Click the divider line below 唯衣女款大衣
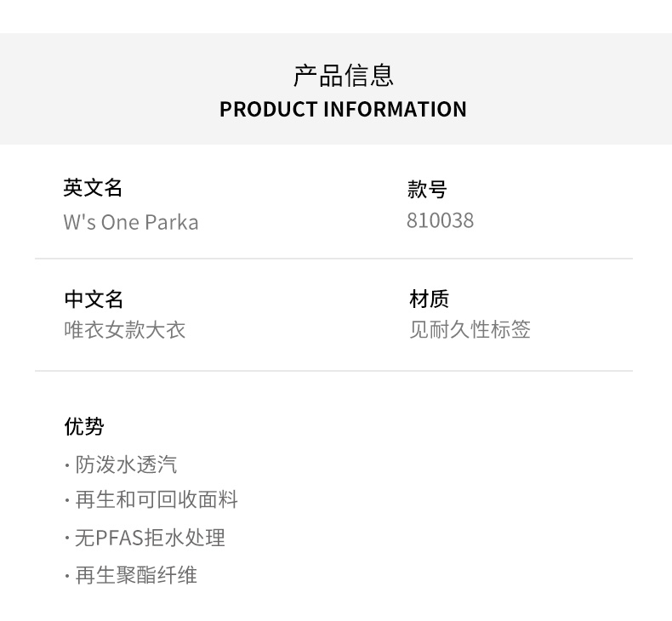The image size is (672, 621). (x=333, y=371)
